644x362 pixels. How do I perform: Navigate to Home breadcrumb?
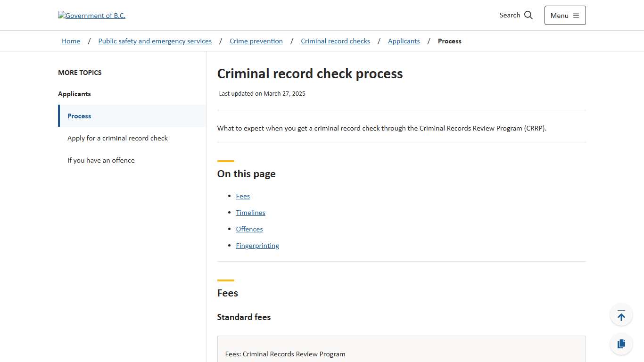pyautogui.click(x=71, y=41)
